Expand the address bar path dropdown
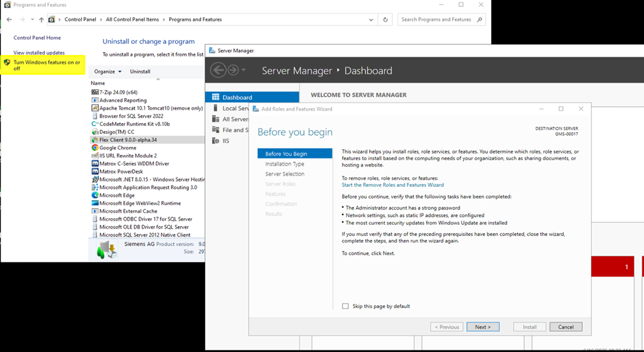Screen dimensions: 644x352 pyautogui.click(x=371, y=20)
